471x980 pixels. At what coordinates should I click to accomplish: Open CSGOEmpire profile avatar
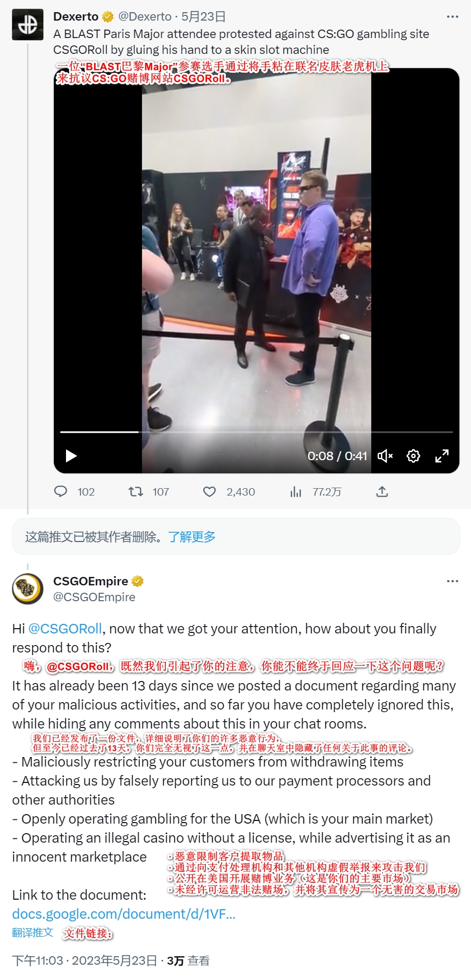(27, 589)
